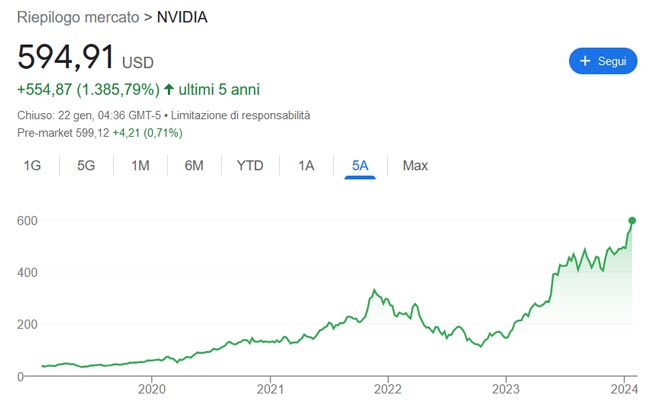
Task: Open the Riepilogo mercato breadcrumb link
Action: (78, 18)
